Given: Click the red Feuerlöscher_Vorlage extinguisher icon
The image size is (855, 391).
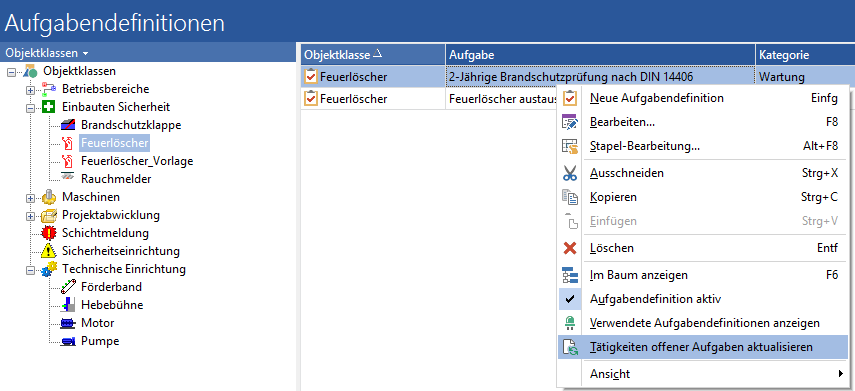Looking at the screenshot, I should coord(68,161).
